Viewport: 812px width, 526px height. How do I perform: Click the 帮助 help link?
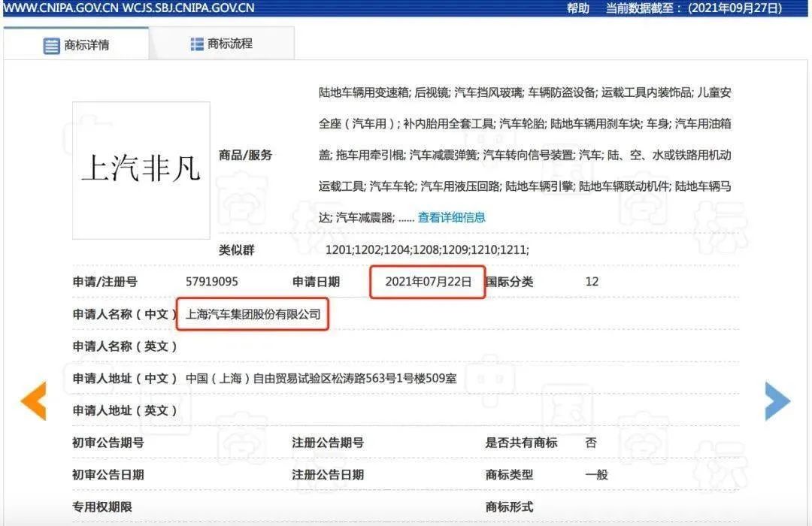pos(578,8)
